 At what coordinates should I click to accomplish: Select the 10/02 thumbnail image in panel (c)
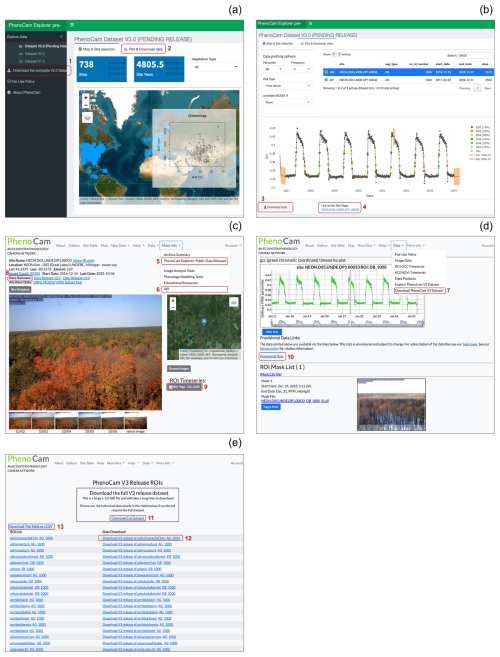[20, 420]
